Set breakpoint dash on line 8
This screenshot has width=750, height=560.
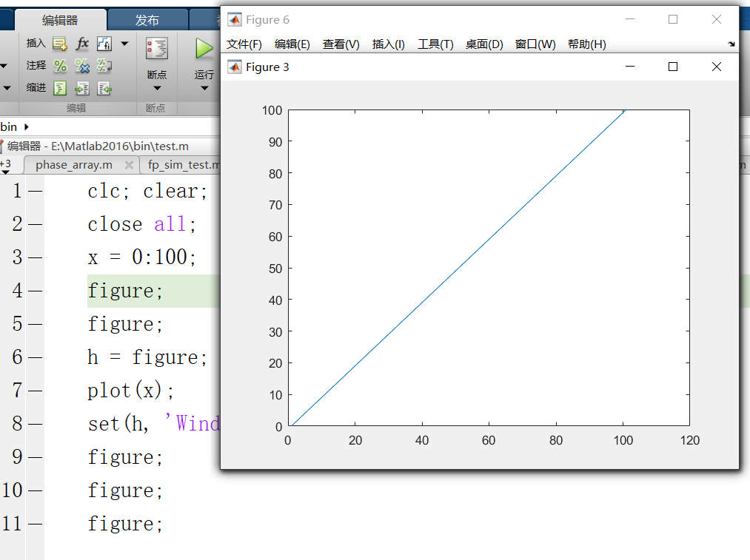pyautogui.click(x=36, y=424)
